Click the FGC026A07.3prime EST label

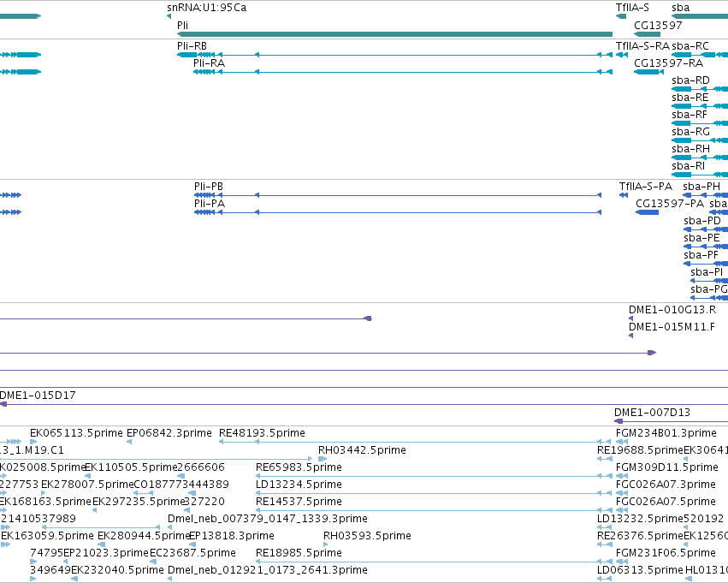[x=666, y=485]
